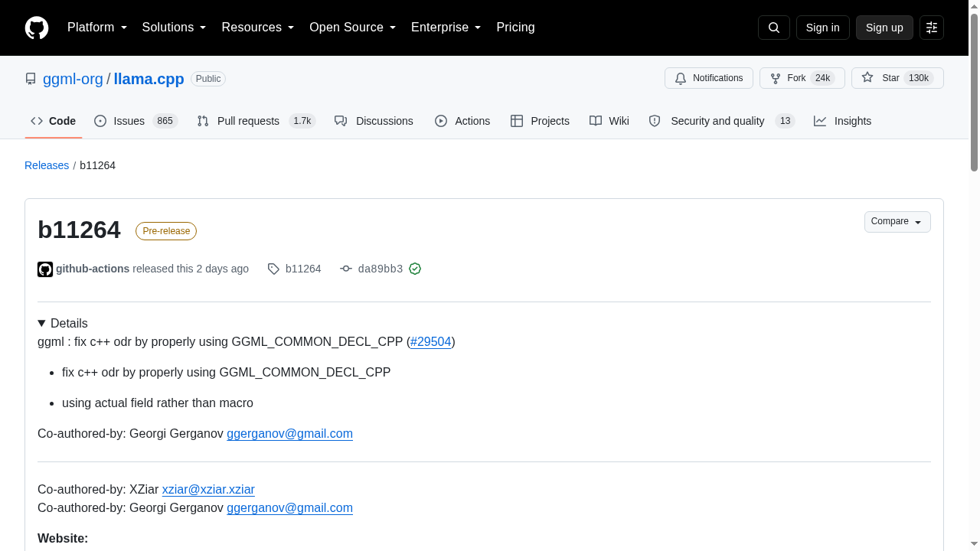This screenshot has height=551, width=980.
Task: Expand the Enterprise menu
Action: 446,28
